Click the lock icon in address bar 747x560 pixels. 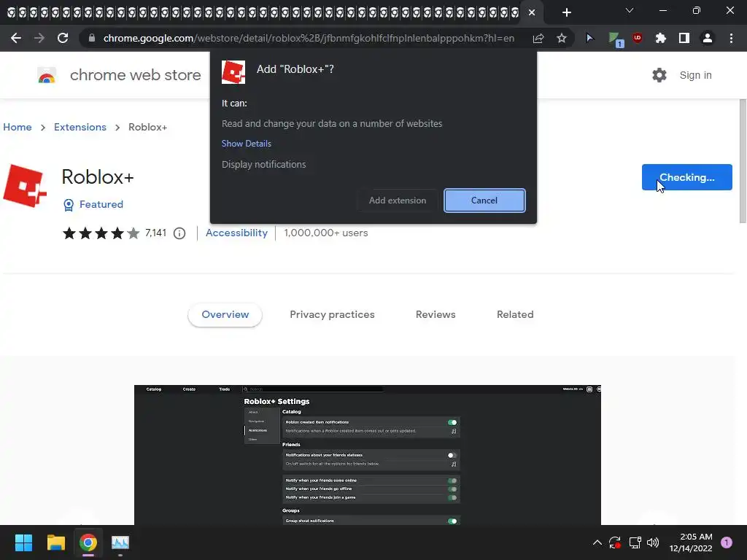pos(92,38)
